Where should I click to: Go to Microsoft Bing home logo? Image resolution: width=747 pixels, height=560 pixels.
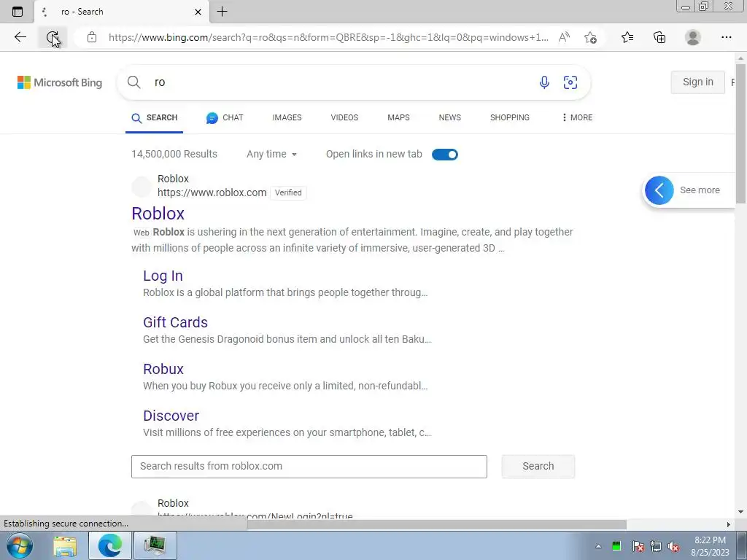[60, 82]
